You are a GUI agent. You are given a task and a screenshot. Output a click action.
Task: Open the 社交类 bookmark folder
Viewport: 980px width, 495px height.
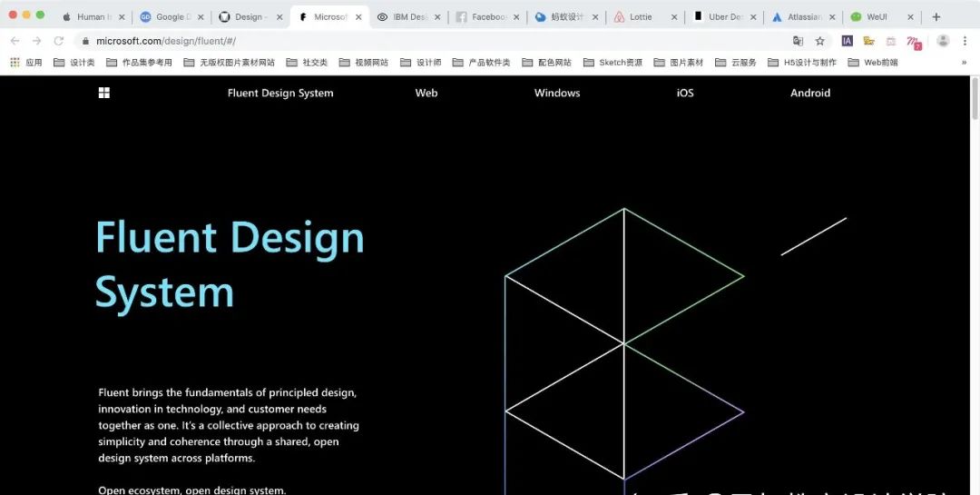307,63
